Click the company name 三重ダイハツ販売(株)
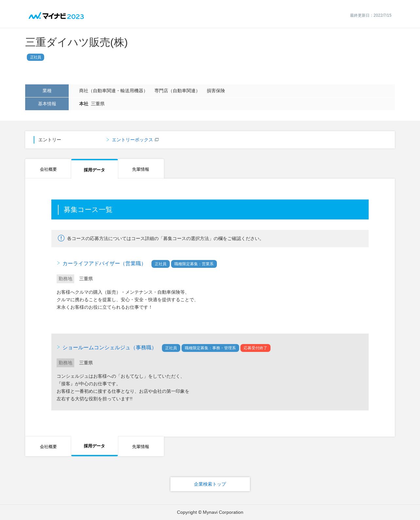Viewport: 420px width, 520px height. pyautogui.click(x=77, y=42)
